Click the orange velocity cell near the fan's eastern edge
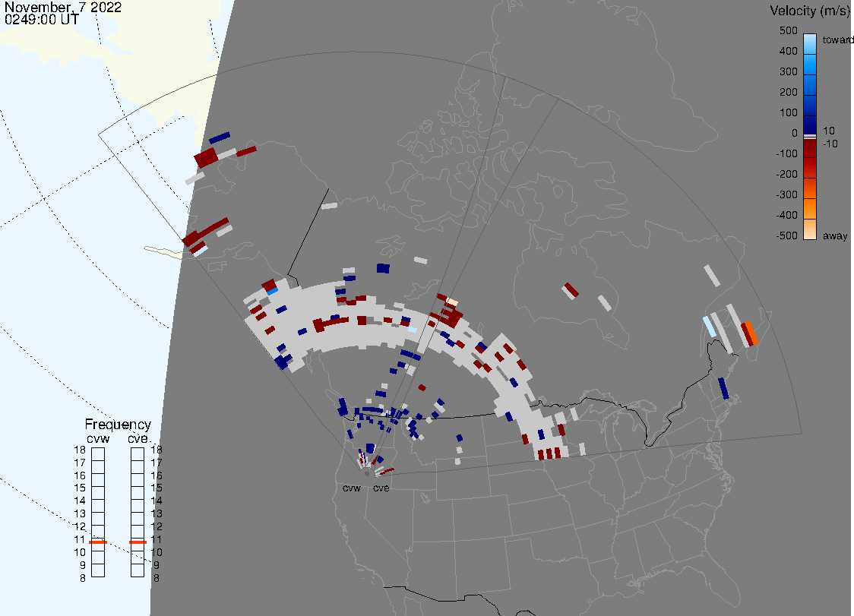 [751, 332]
